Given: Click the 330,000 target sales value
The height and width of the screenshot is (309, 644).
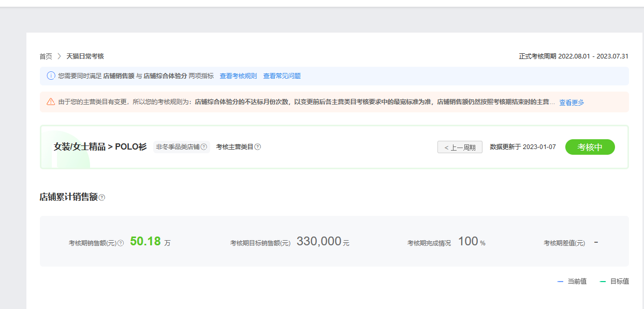Looking at the screenshot, I should (x=323, y=242).
